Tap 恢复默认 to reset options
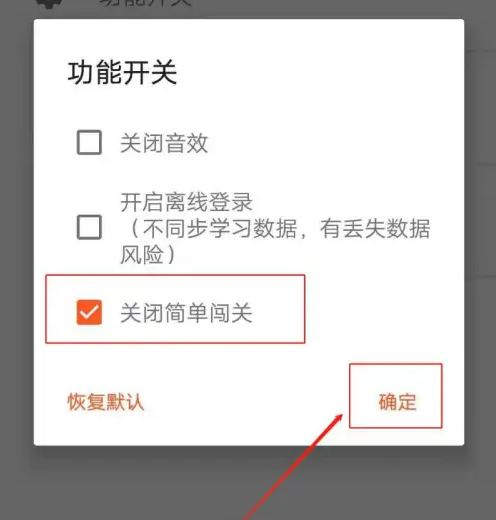Viewport: 496px width, 520px height. point(106,402)
